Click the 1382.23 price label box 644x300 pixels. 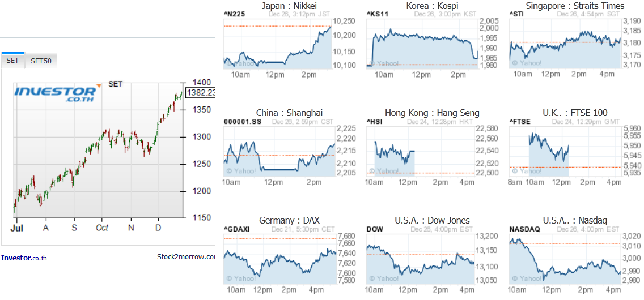(201, 93)
